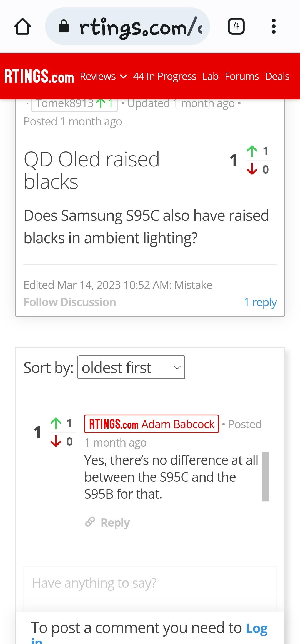
Task: Click the RTINGS.com logo in header
Action: [x=39, y=76]
